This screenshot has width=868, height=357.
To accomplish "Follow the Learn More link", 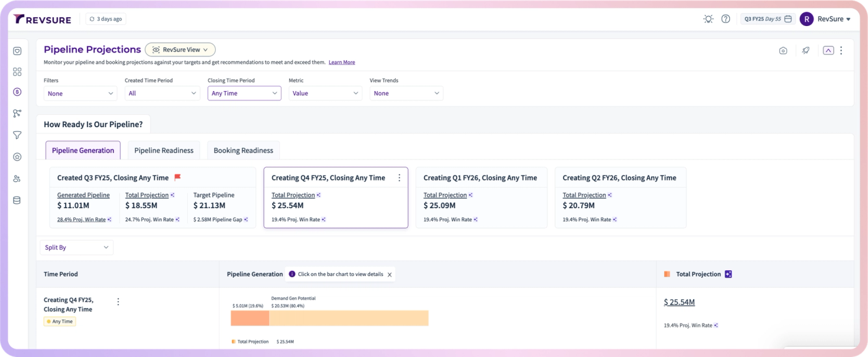I will (342, 62).
